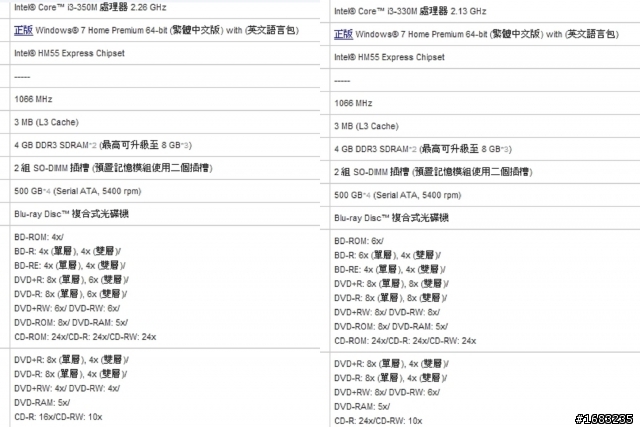Click CD-R: 16x/CD-RW: 10x line
The width and height of the screenshot is (640, 427).
point(58,417)
